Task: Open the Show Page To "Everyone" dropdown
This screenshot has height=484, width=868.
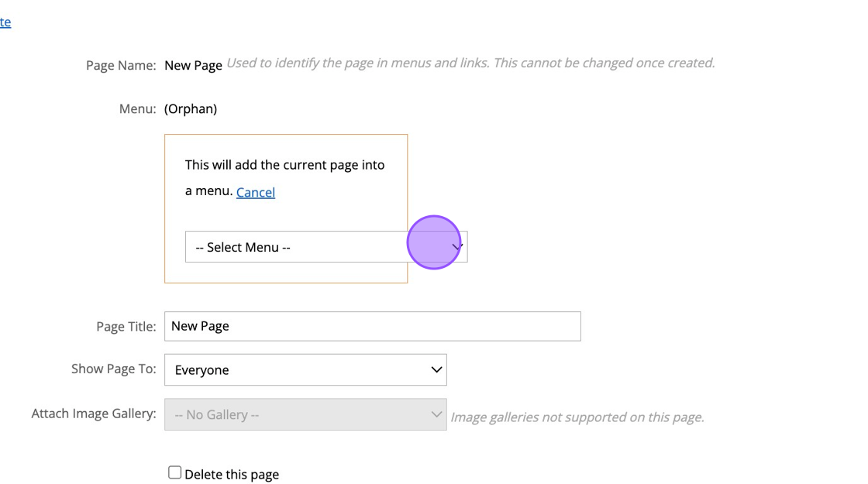Action: point(305,370)
